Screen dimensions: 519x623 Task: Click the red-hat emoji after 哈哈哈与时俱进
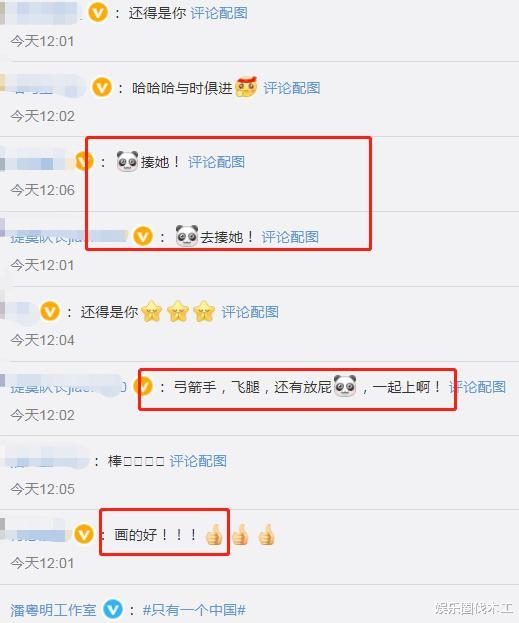pyautogui.click(x=246, y=87)
